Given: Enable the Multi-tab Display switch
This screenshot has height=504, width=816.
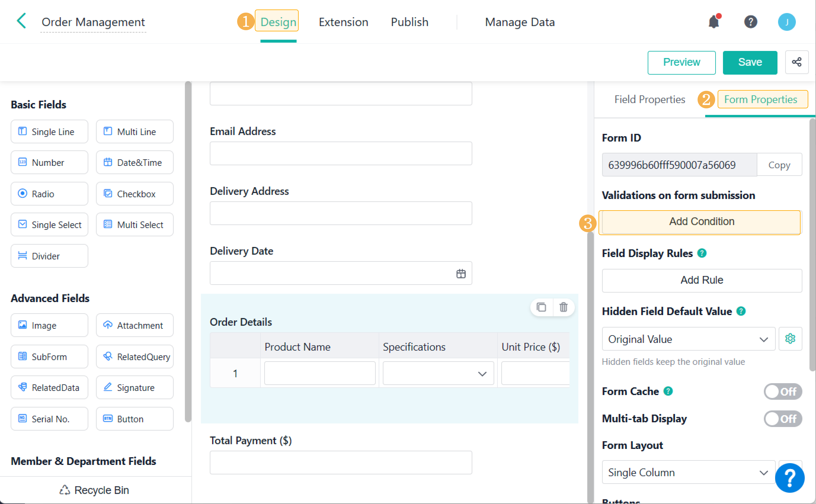Looking at the screenshot, I should [782, 419].
